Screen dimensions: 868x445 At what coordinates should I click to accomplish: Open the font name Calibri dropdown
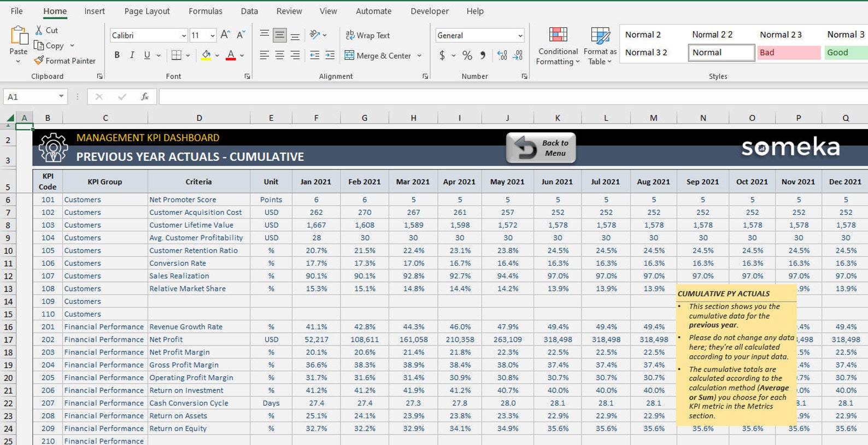(x=184, y=36)
